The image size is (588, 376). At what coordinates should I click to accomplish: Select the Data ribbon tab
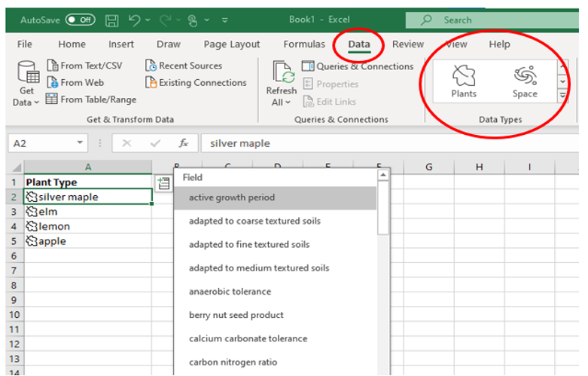[x=359, y=44]
